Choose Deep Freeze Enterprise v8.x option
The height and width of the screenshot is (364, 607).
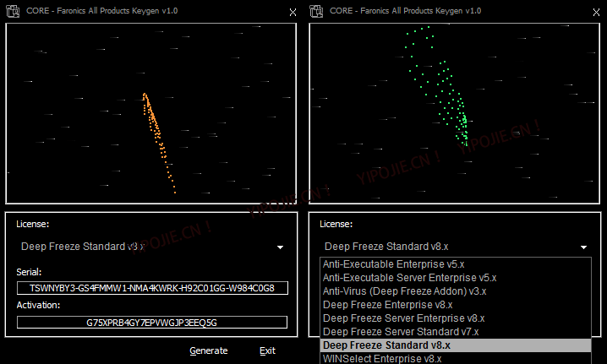pos(456,305)
